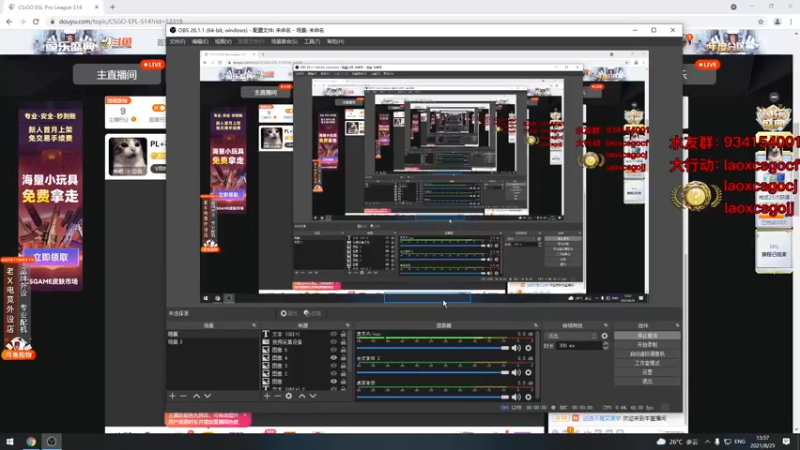Viewport: 800px width, 450px height.
Task: Lock the 图像 4 source
Action: 343,358
